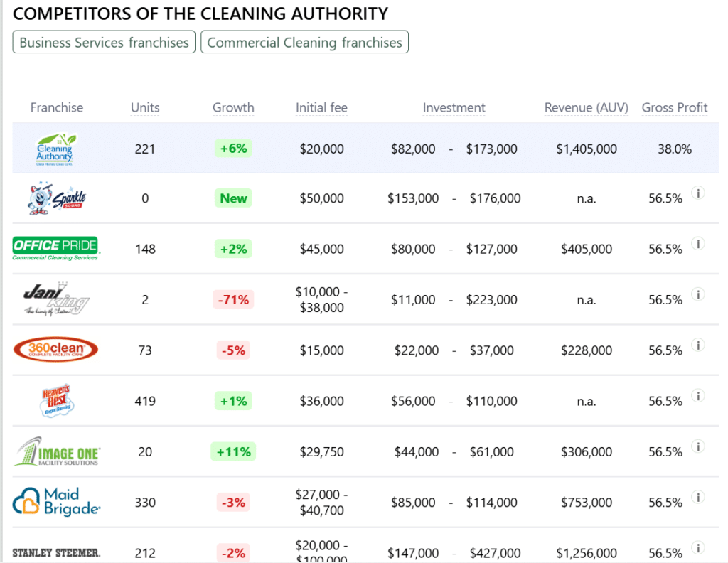Screen dimensions: 728x563
Task: Select the 419 units cell
Action: (x=145, y=401)
